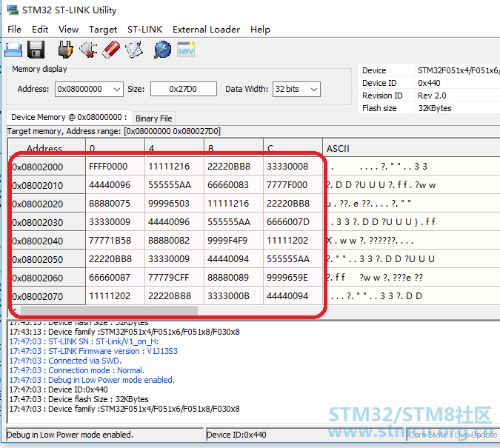Click the scrollbar left arrow of memory grid

point(14,310)
